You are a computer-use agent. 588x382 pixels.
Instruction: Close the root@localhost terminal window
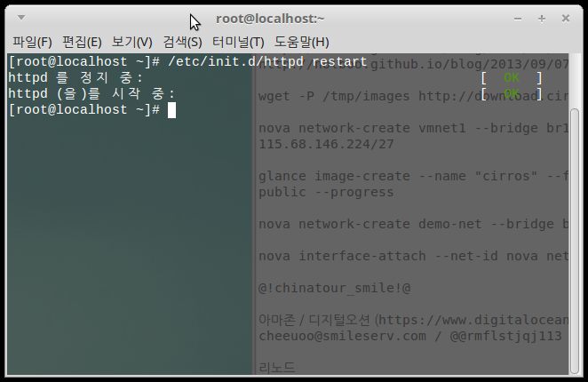[566, 18]
